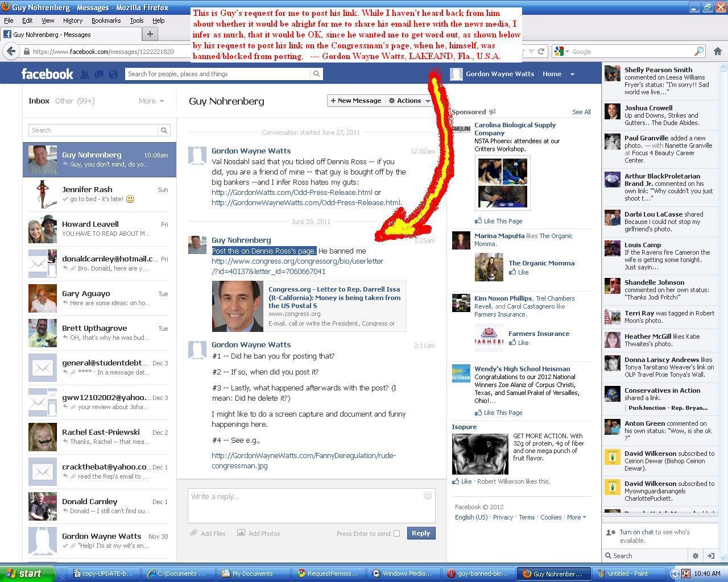The width and height of the screenshot is (728, 582).
Task: Click the search magnifier in Facebook search
Action: 316,74
